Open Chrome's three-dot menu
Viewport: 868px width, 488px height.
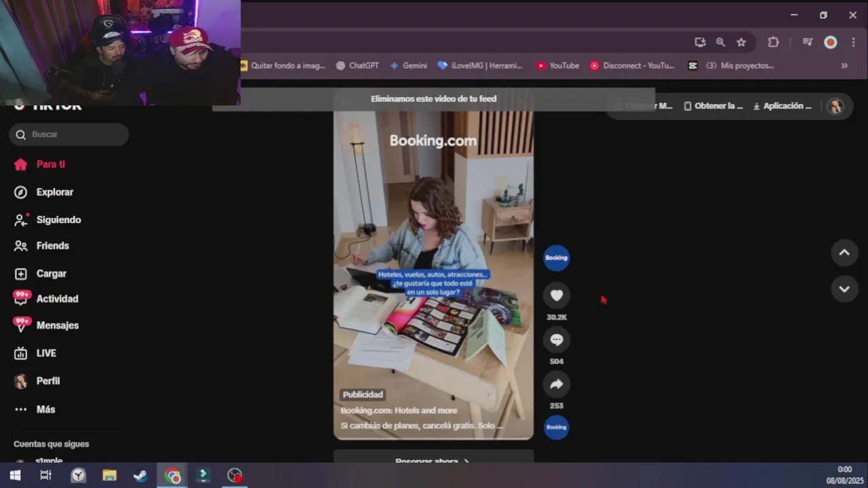click(852, 42)
